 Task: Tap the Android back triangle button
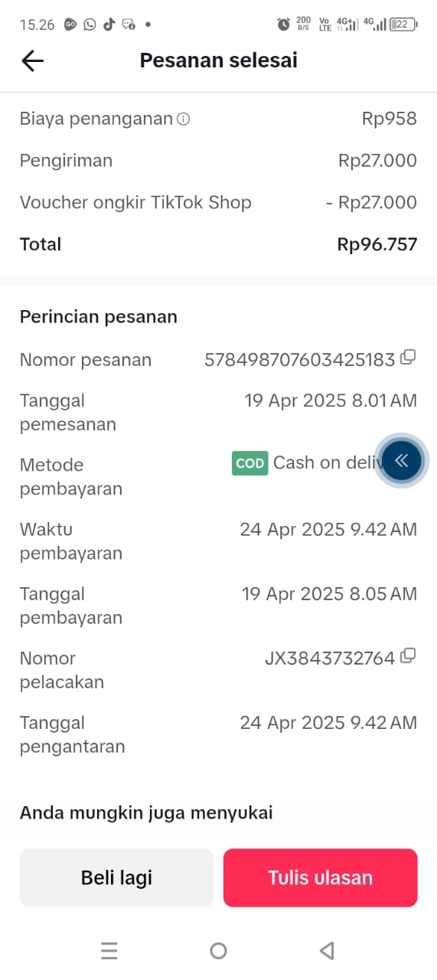(327, 951)
